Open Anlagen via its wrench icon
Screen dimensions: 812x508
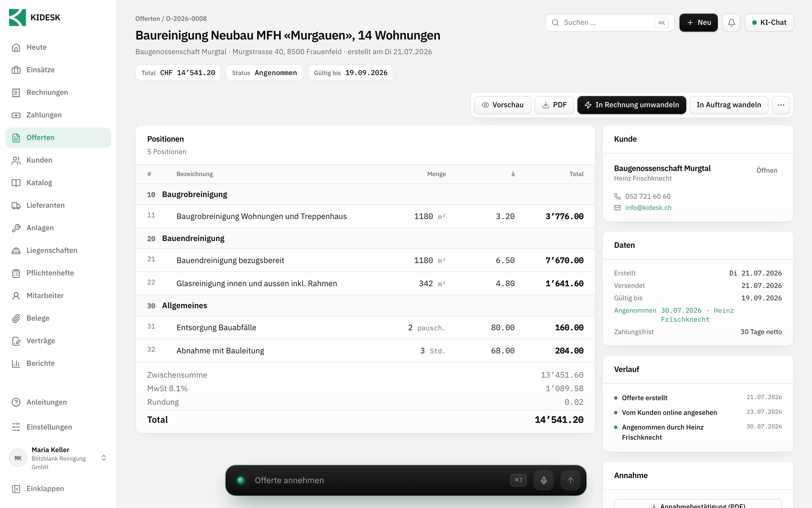tap(16, 228)
